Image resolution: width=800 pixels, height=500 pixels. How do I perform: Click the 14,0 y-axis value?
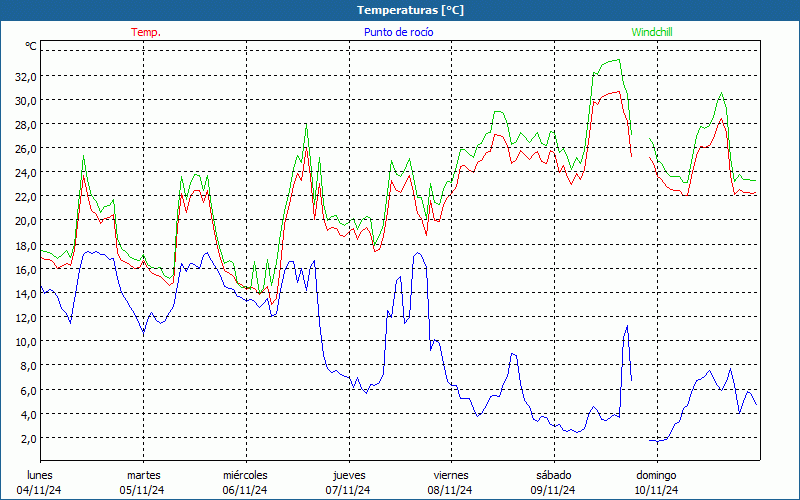coord(26,293)
